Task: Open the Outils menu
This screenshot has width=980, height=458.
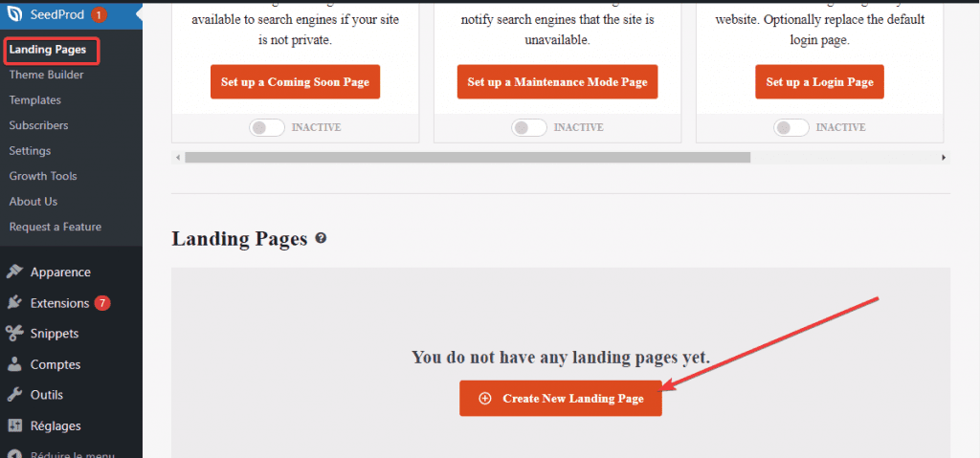Action: [47, 395]
